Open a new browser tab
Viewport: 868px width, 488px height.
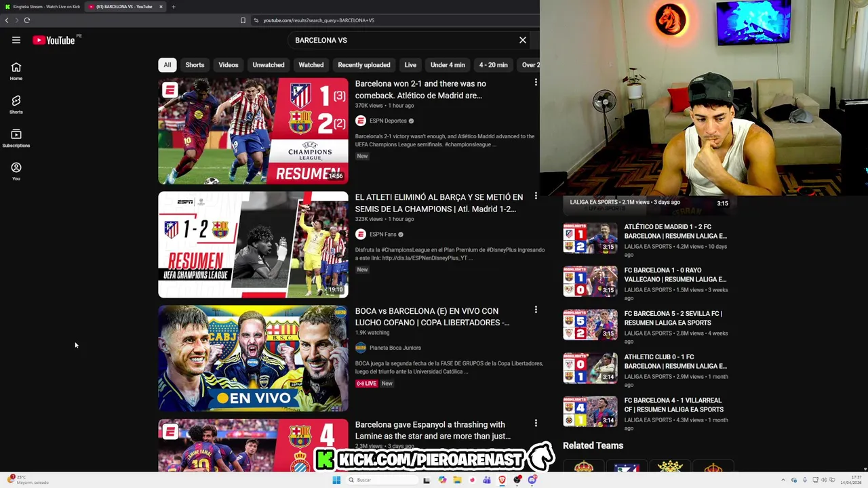173,7
